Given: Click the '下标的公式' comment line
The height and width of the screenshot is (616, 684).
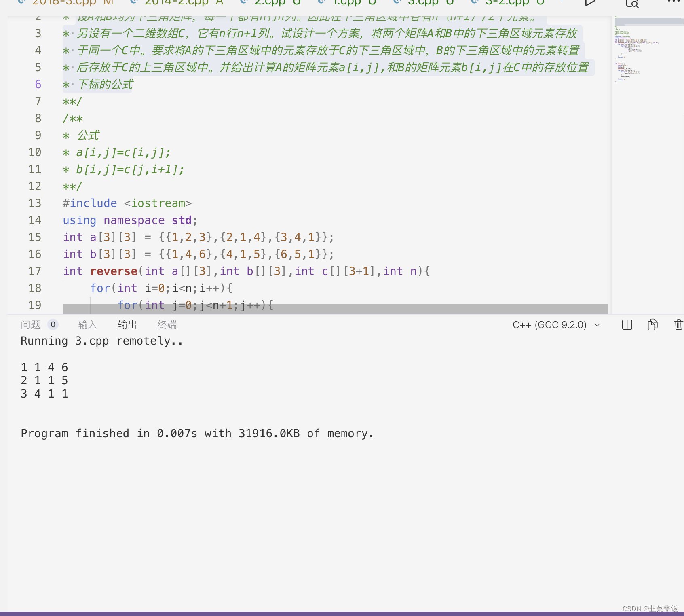Looking at the screenshot, I should [98, 85].
